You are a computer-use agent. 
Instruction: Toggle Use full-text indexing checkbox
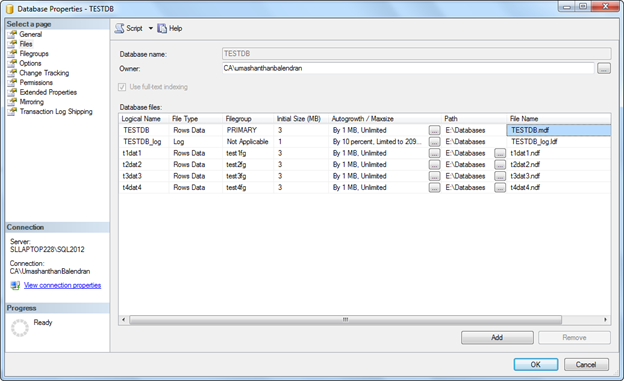pyautogui.click(x=122, y=87)
